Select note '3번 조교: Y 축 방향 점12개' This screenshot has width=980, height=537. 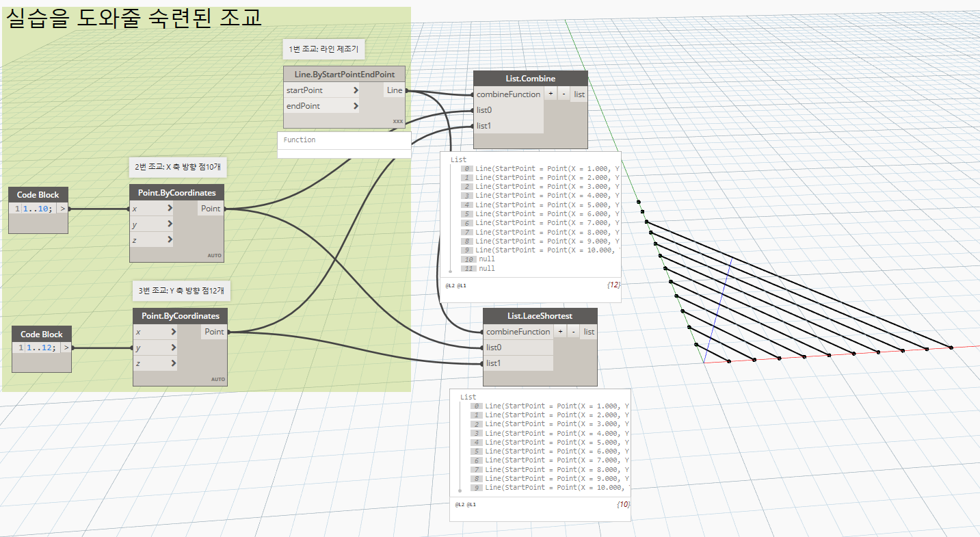click(181, 291)
